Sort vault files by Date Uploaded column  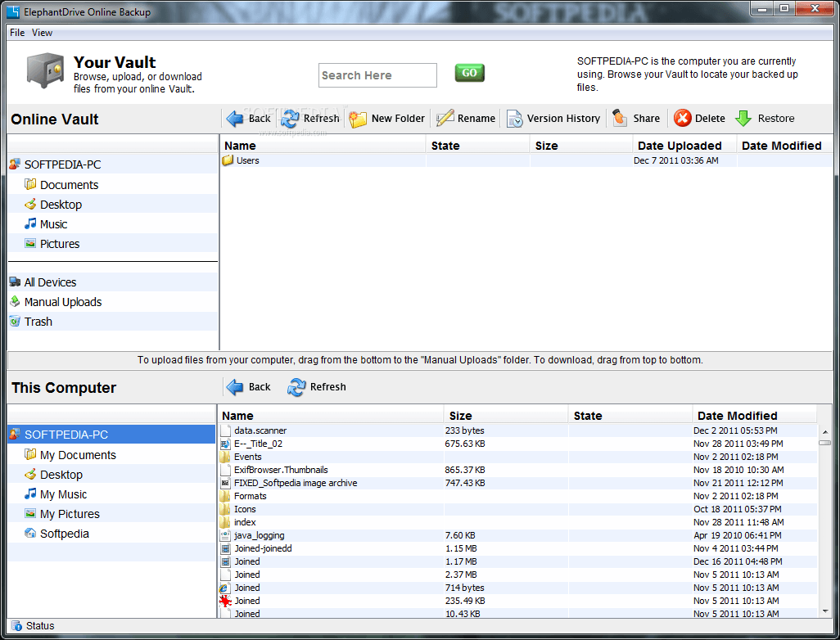680,146
